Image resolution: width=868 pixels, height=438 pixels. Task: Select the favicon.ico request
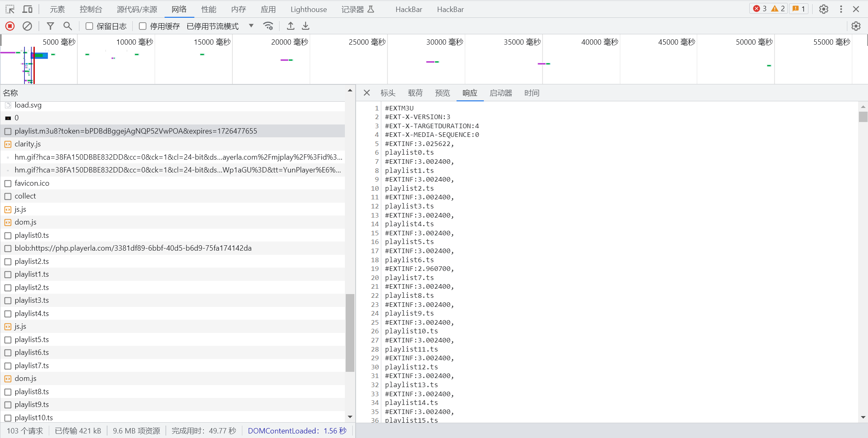pyautogui.click(x=172, y=183)
